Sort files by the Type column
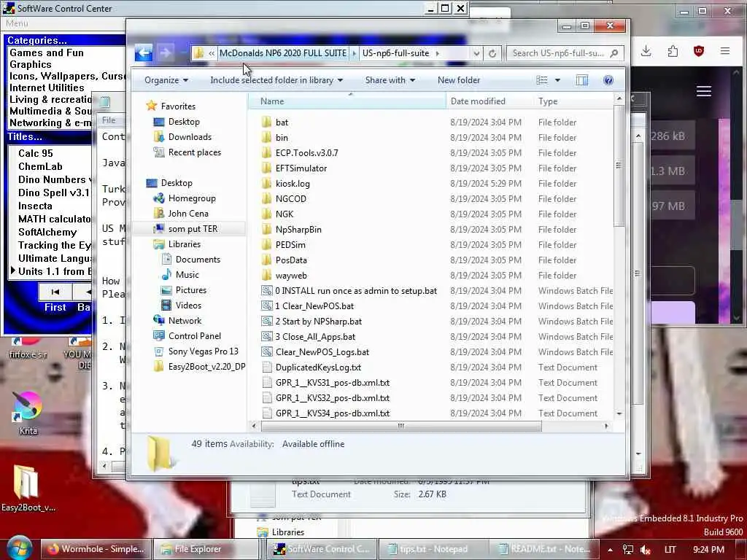Screen dimensions: 747x560 573,101
